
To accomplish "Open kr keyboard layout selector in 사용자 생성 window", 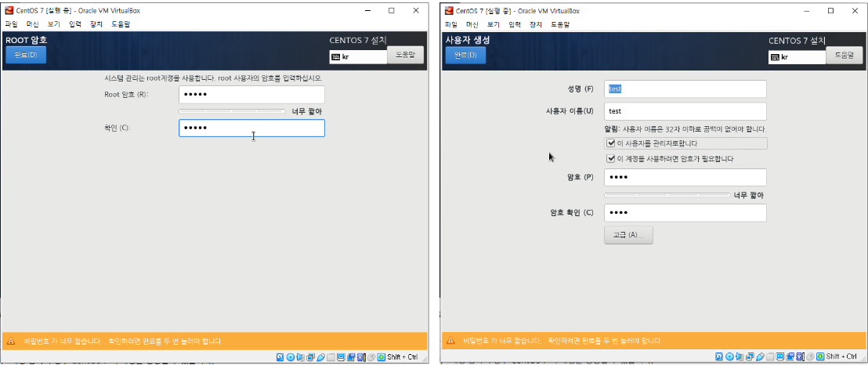I will pos(797,56).
